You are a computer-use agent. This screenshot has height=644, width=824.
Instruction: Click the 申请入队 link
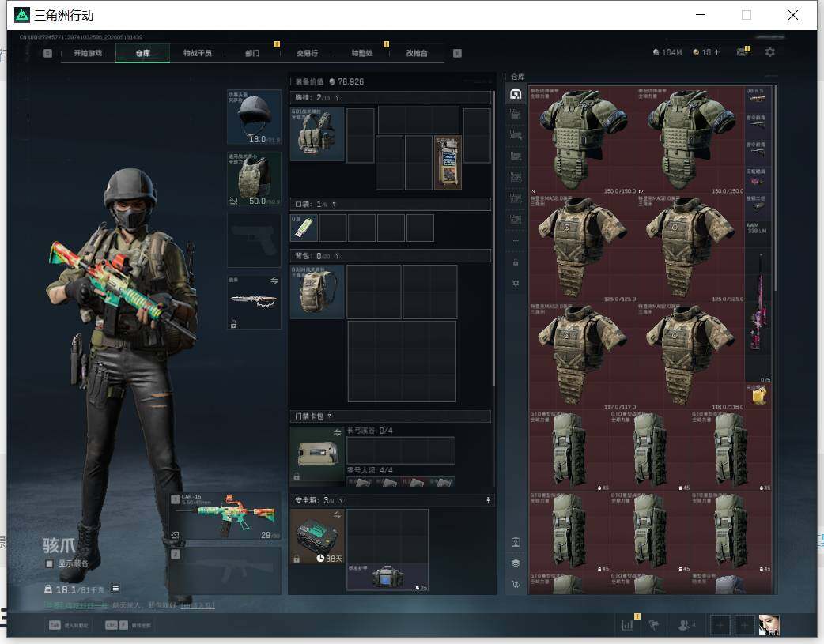(197, 605)
